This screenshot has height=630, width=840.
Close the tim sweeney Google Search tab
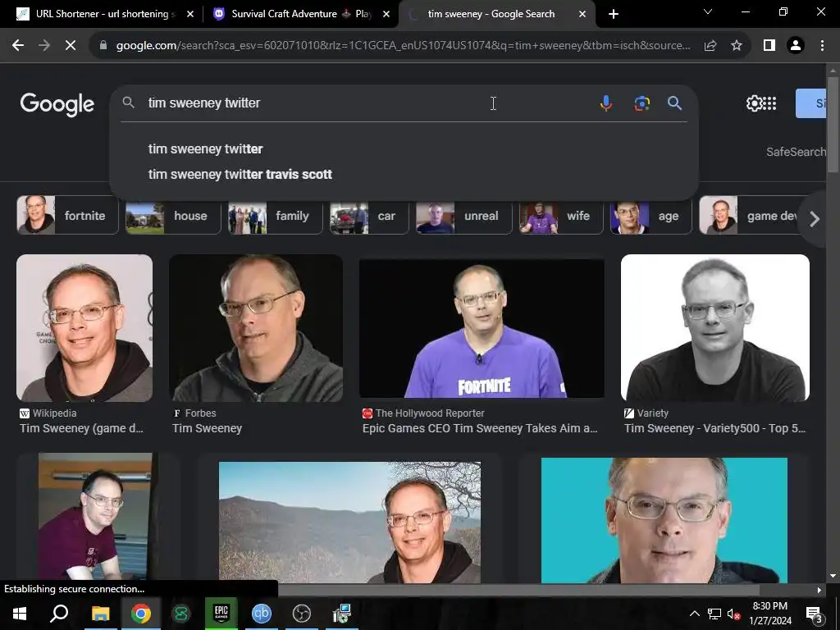coord(582,14)
